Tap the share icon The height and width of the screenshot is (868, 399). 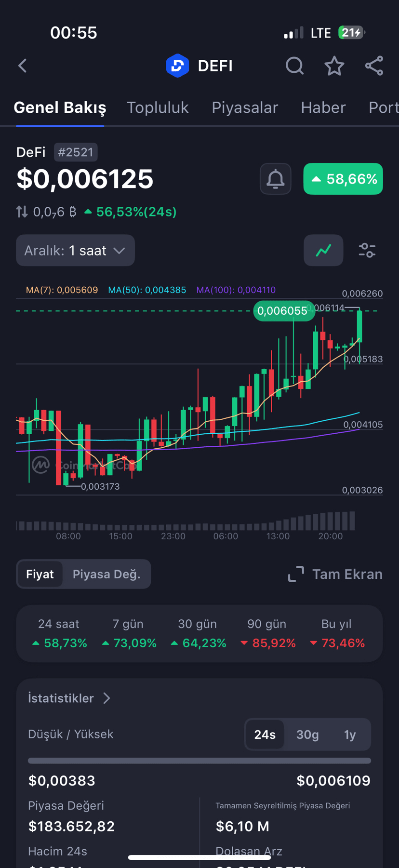tap(374, 66)
